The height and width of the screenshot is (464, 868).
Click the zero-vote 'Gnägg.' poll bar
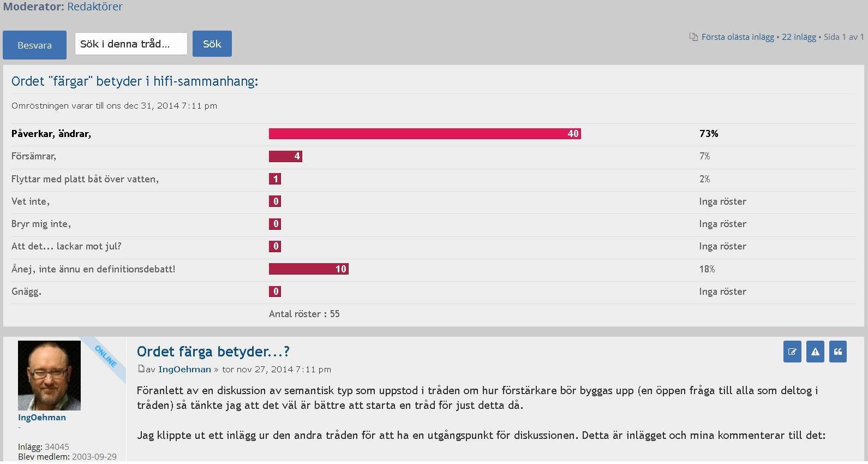(x=275, y=292)
